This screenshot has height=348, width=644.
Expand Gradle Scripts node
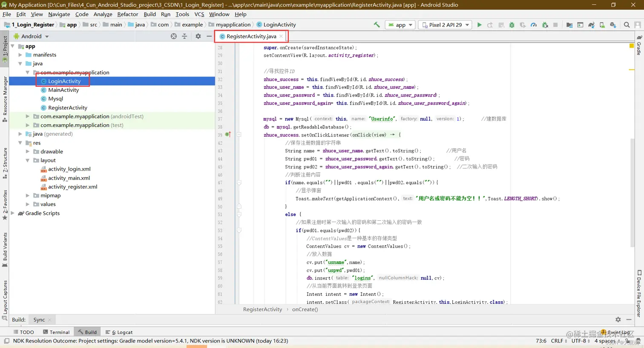12,213
